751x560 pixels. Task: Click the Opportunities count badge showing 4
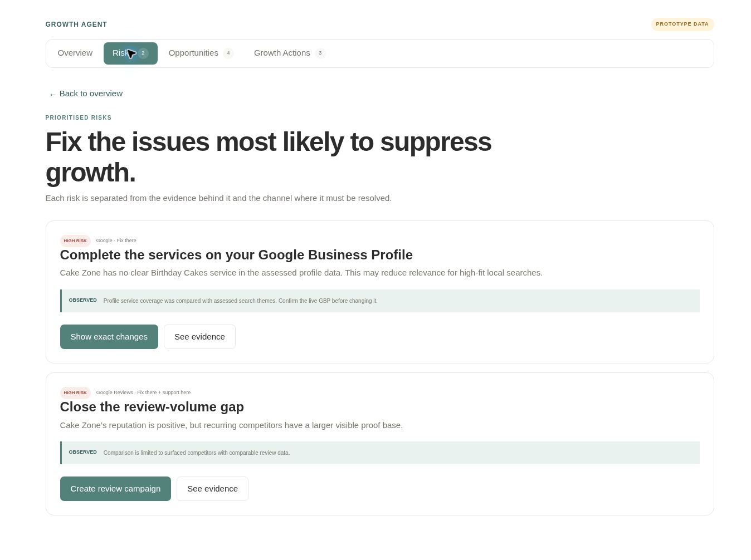coord(228,53)
